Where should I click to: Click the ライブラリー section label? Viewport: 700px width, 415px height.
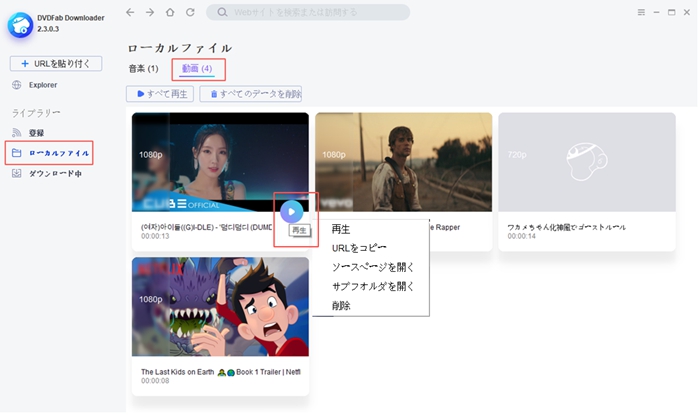(36, 113)
